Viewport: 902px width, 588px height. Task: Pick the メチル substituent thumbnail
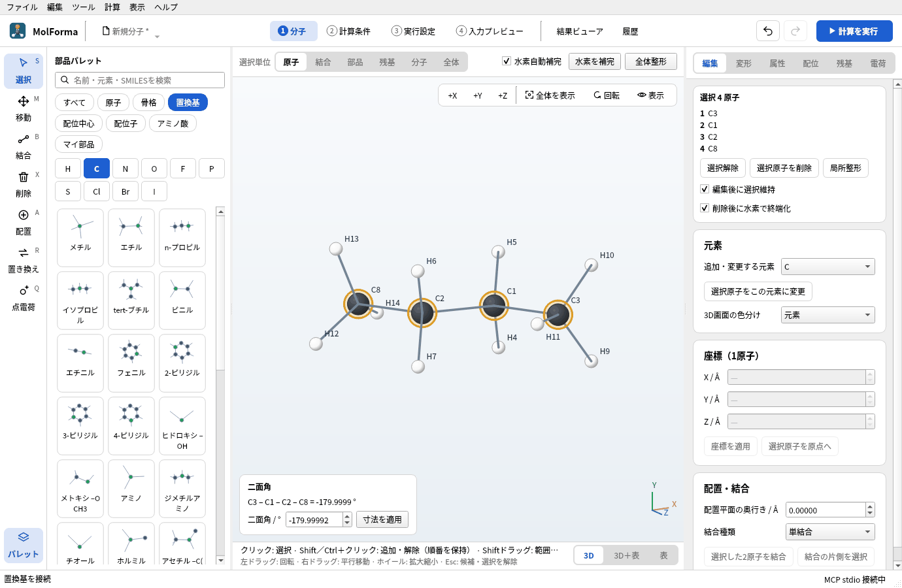[80, 237]
